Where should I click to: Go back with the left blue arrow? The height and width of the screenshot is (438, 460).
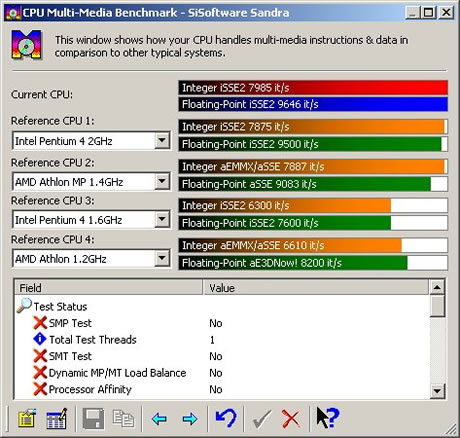pos(159,419)
